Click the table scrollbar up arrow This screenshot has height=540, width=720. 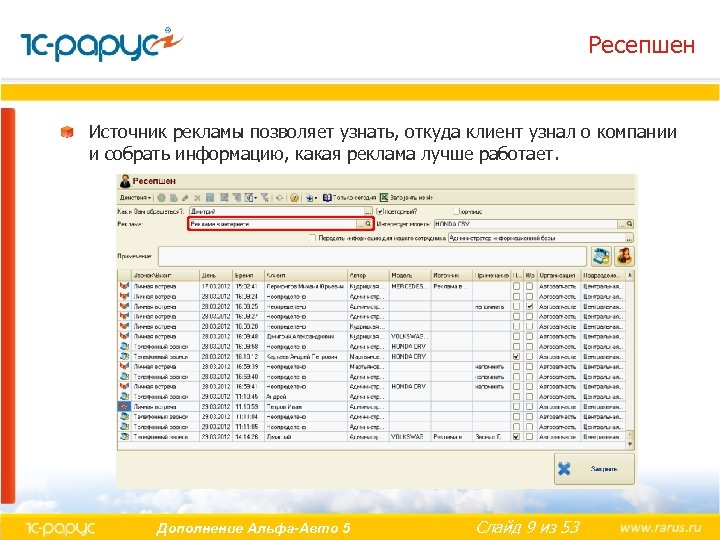630,275
